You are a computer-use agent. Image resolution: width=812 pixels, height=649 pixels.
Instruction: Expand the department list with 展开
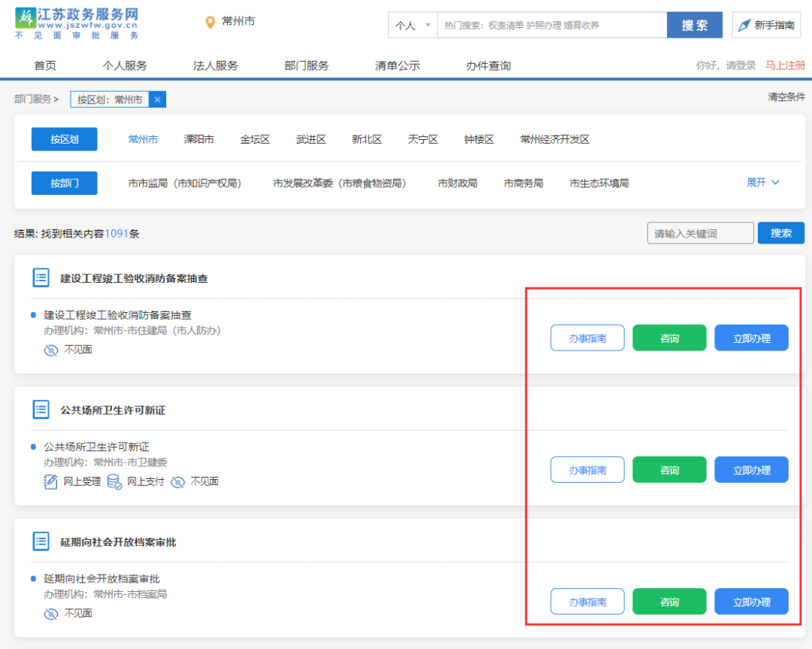762,183
